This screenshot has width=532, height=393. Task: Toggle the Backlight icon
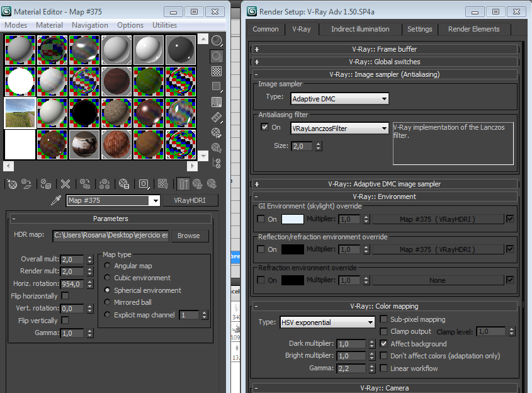tap(217, 56)
